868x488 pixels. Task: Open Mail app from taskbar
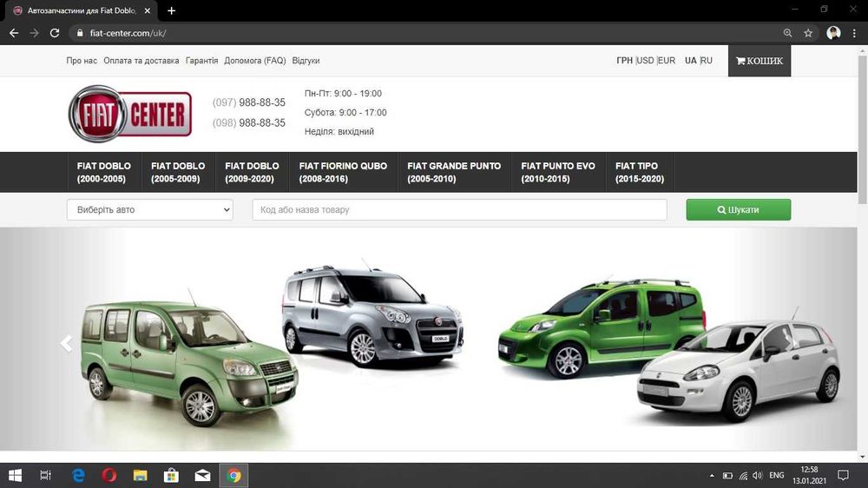[x=202, y=475]
